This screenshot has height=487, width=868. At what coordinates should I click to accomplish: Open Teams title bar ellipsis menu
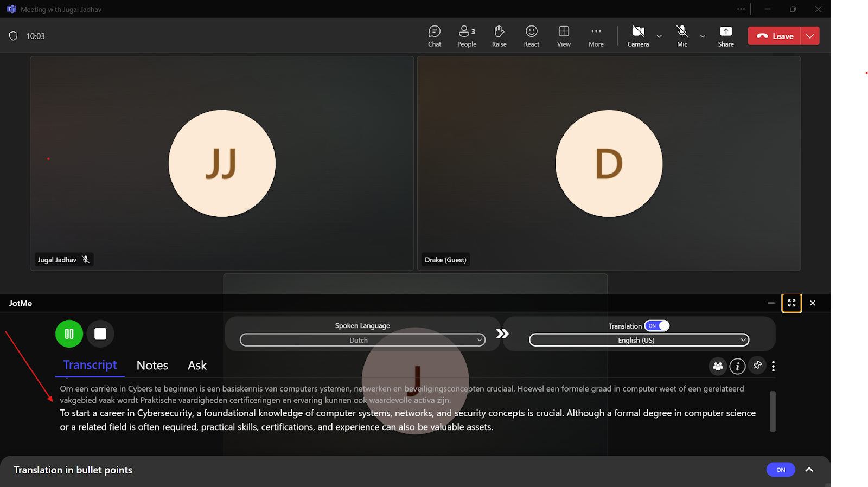pos(741,9)
